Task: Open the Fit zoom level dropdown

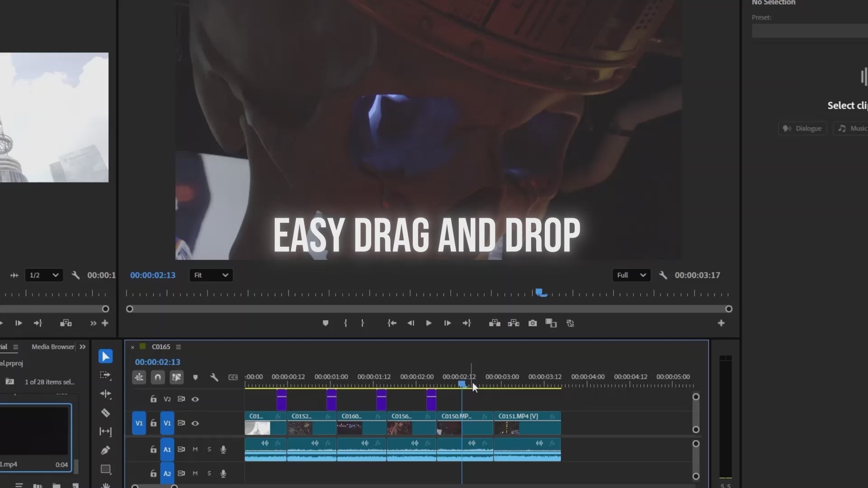Action: coord(211,275)
